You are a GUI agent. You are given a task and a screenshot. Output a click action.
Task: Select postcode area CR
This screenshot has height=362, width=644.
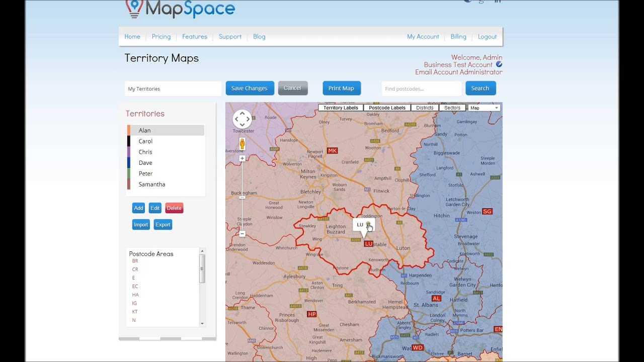click(x=135, y=269)
